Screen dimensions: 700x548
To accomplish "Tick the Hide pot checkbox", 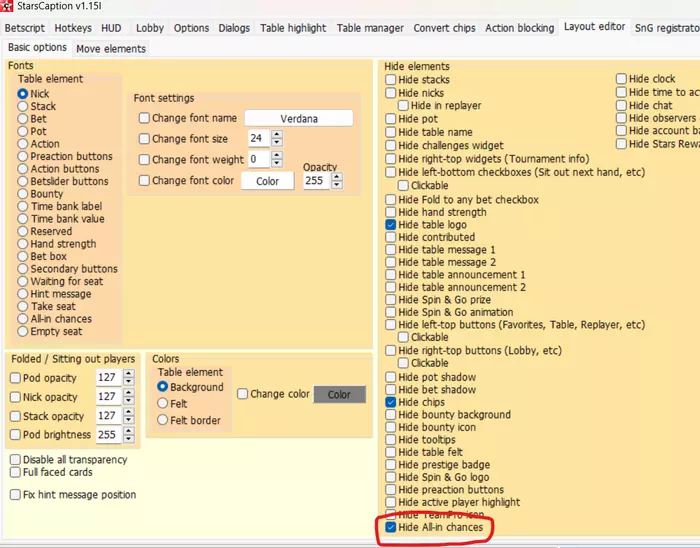I will click(391, 119).
